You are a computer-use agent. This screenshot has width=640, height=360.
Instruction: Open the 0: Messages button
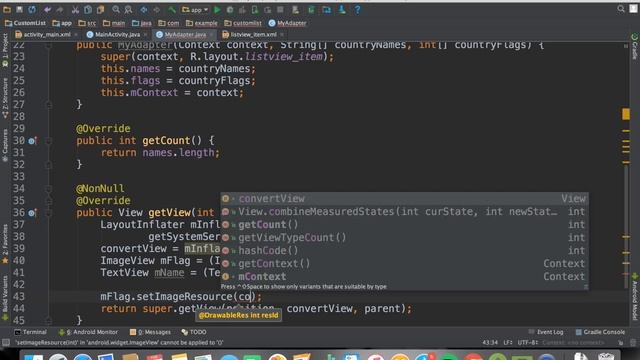click(150, 332)
